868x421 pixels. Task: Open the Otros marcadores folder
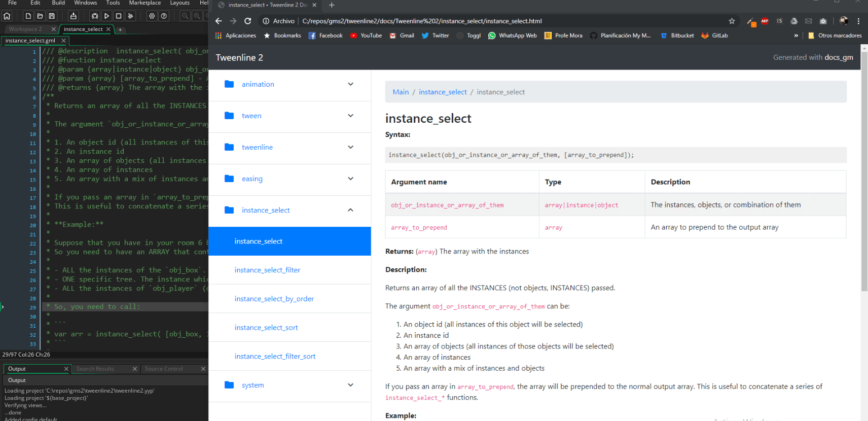click(x=835, y=36)
